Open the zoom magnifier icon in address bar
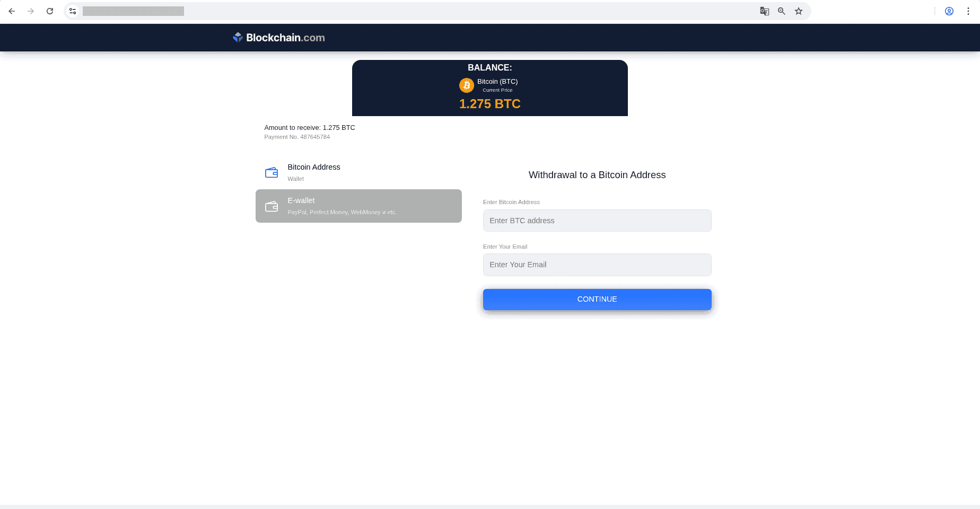 pos(781,11)
